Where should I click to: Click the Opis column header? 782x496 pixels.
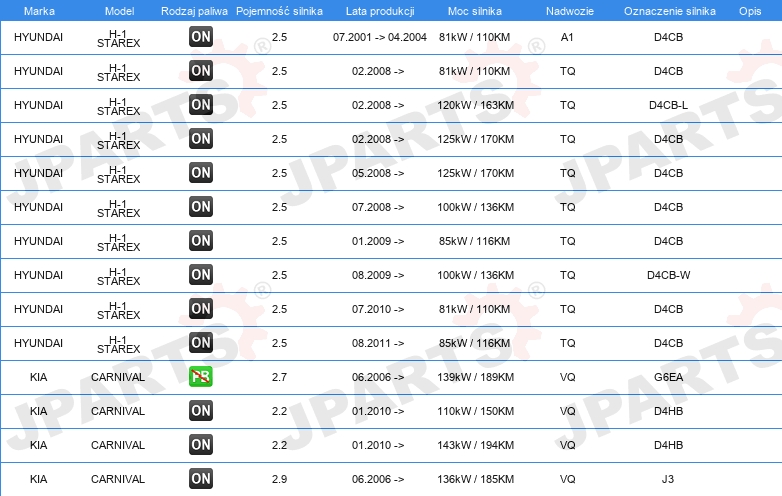[750, 11]
